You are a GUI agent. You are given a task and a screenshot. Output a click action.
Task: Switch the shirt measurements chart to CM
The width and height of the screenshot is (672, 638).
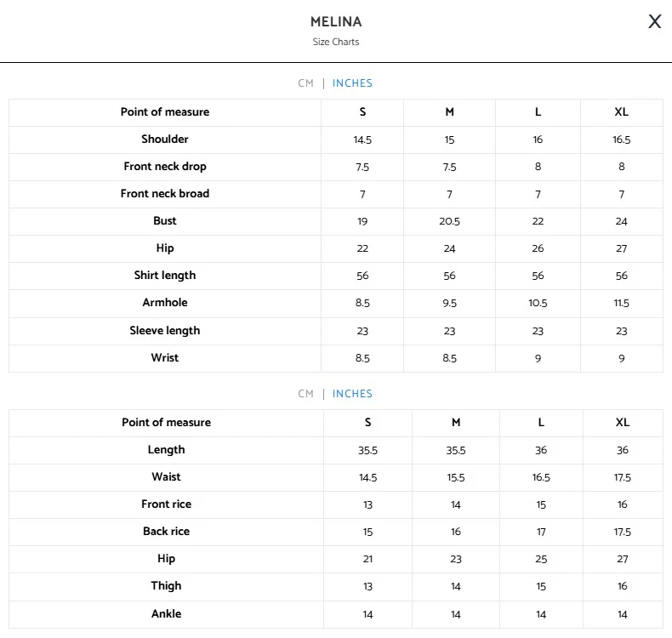coord(305,83)
